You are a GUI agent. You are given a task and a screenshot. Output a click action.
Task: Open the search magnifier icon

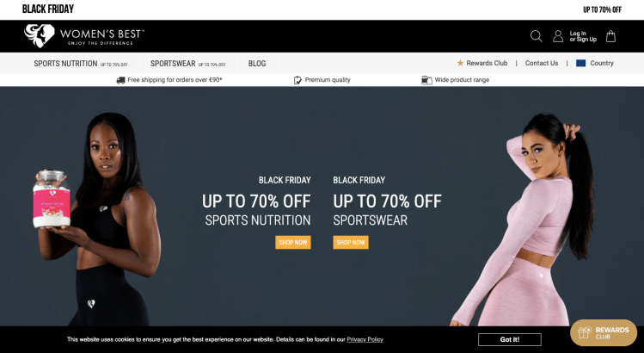point(536,36)
